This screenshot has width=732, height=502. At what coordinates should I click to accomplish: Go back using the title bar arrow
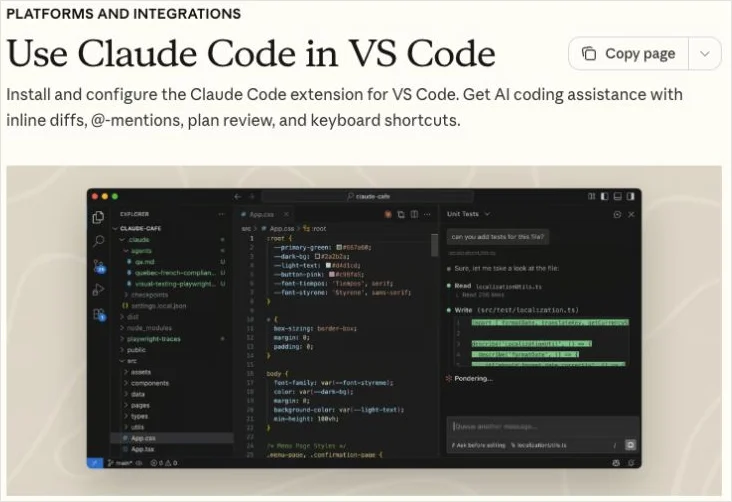[x=238, y=197]
